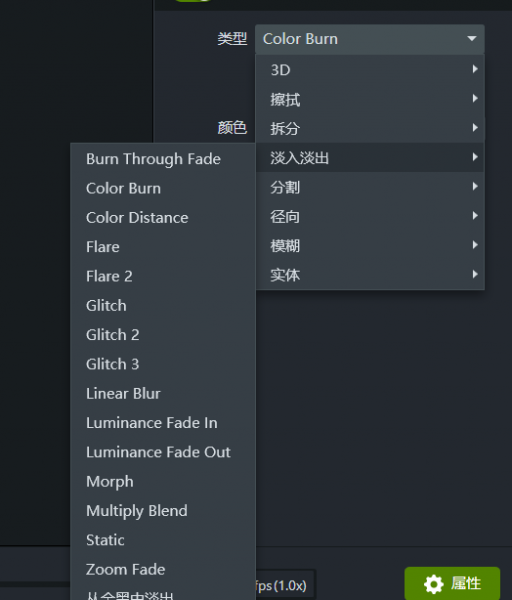512x600 pixels.
Task: Select the 淡入淡出 category
Action: pyautogui.click(x=370, y=158)
